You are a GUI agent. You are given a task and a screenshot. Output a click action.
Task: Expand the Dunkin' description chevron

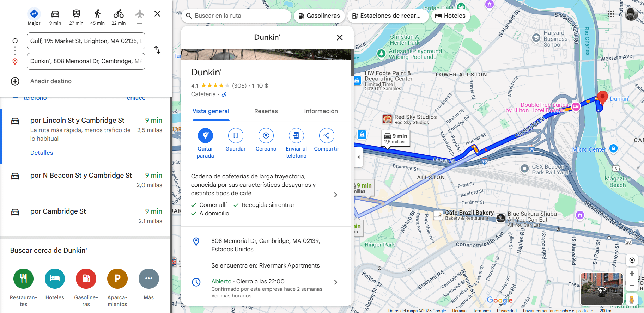[335, 195]
